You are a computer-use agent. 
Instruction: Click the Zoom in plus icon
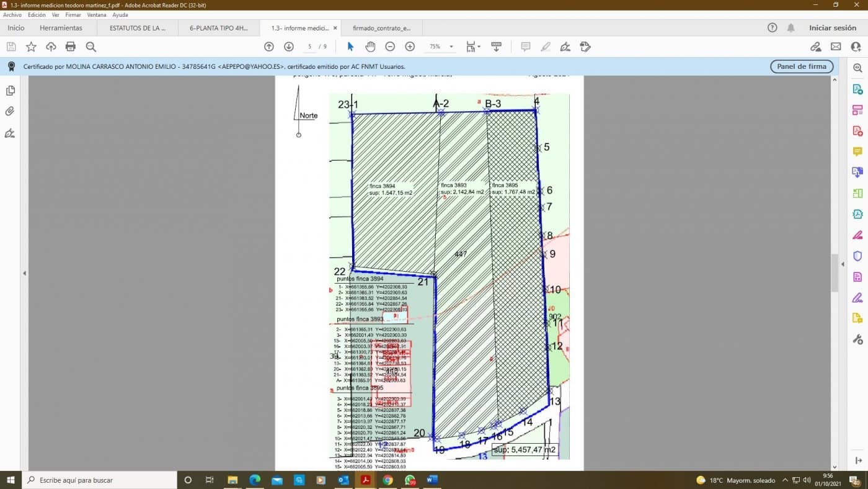tap(410, 47)
